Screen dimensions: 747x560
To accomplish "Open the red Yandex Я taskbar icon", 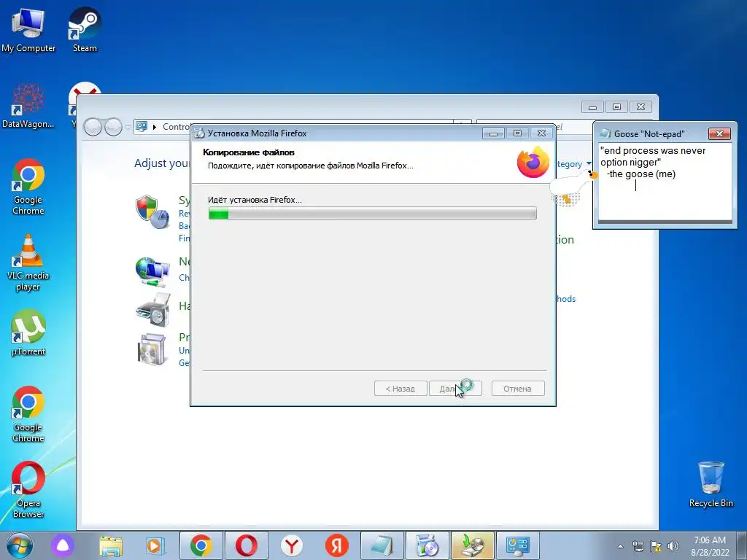I will coord(337,545).
